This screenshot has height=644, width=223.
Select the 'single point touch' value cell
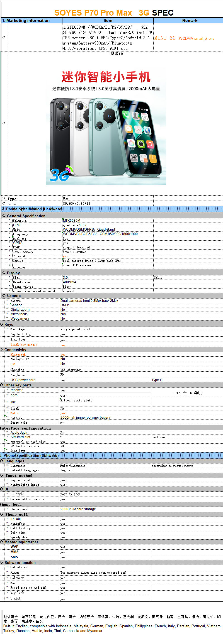click(105, 329)
